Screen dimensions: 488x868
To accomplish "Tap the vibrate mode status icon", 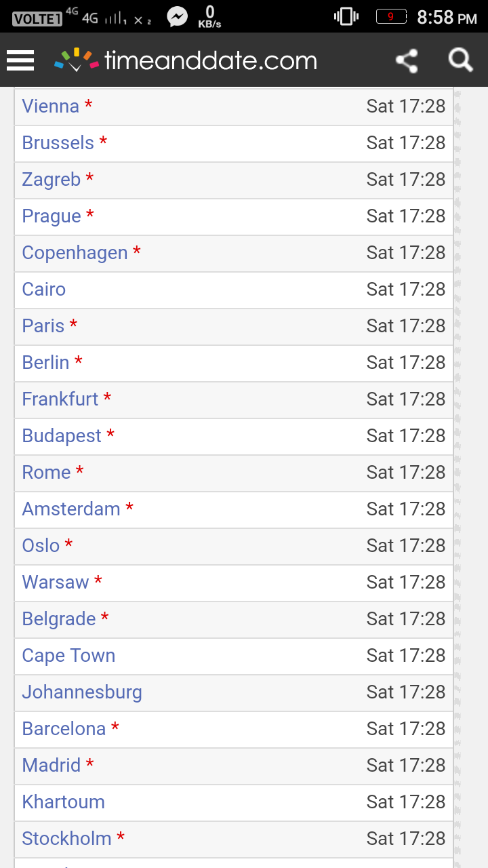I will tap(346, 16).
